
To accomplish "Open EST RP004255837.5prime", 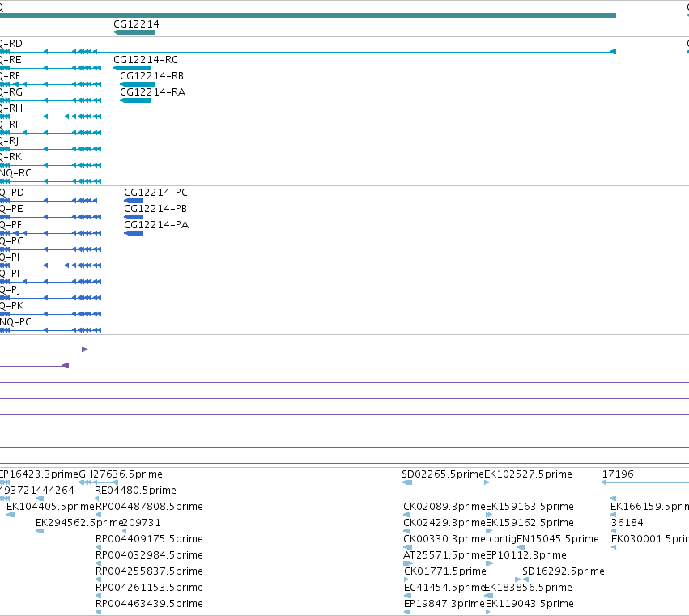I will (x=149, y=571).
